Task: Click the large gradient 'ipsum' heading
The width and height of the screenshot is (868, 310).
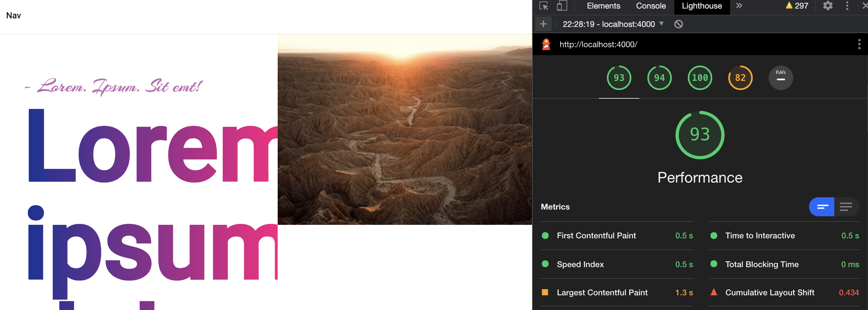Action: 153,252
